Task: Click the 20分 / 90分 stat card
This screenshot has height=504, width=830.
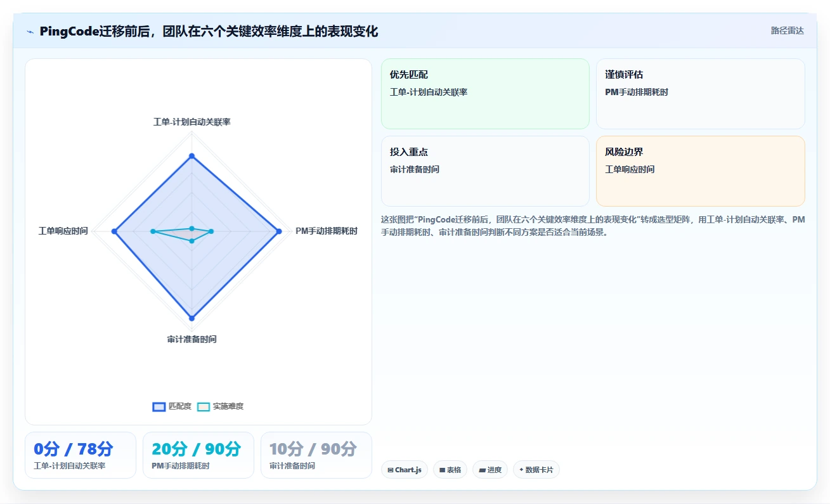Action: [198, 455]
